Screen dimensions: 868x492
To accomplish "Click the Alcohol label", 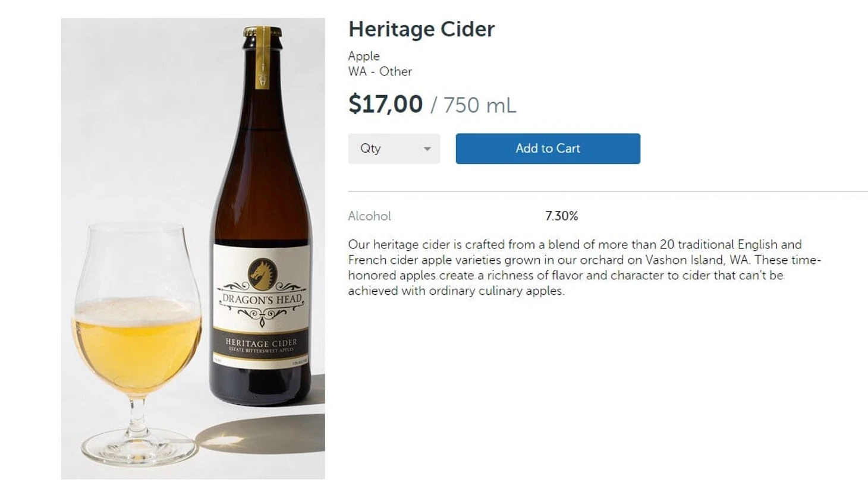I will coord(369,216).
